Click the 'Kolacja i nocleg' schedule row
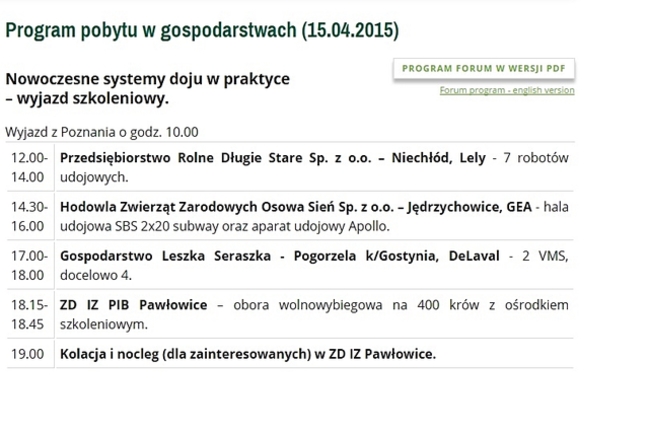 coord(247,353)
